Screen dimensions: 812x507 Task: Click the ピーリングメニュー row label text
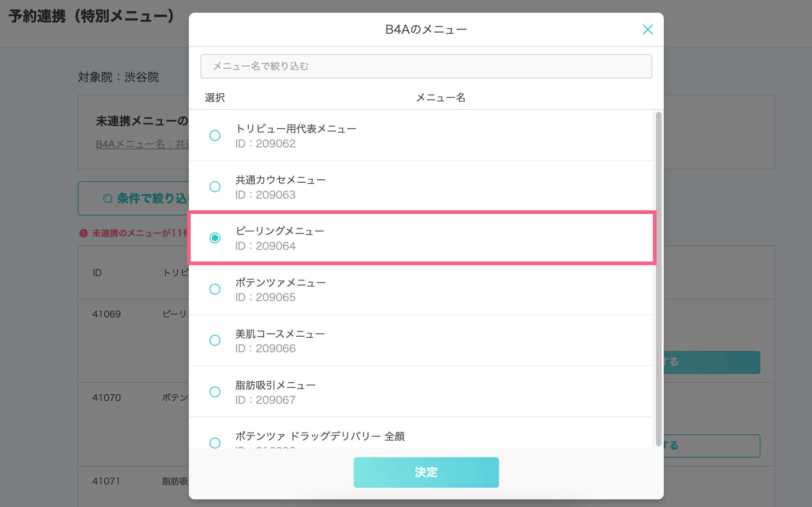click(x=280, y=231)
